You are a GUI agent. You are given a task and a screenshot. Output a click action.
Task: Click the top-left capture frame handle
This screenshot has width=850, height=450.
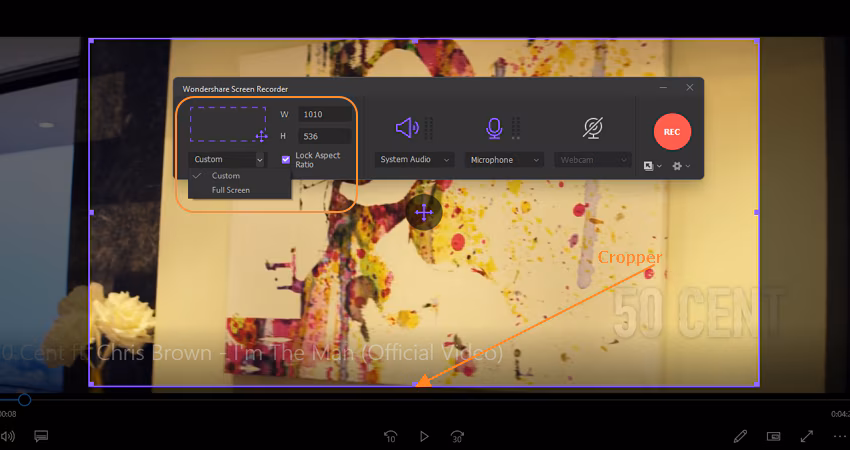click(x=91, y=41)
